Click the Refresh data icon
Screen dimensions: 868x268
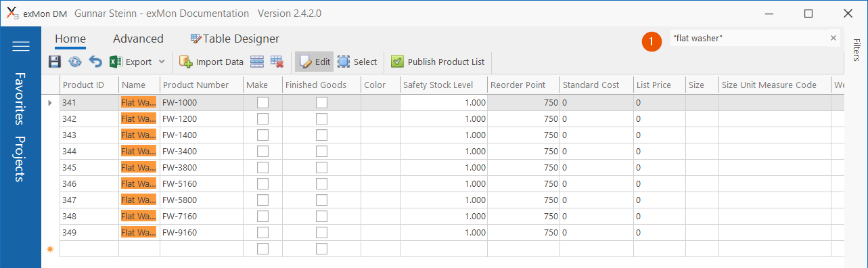75,62
